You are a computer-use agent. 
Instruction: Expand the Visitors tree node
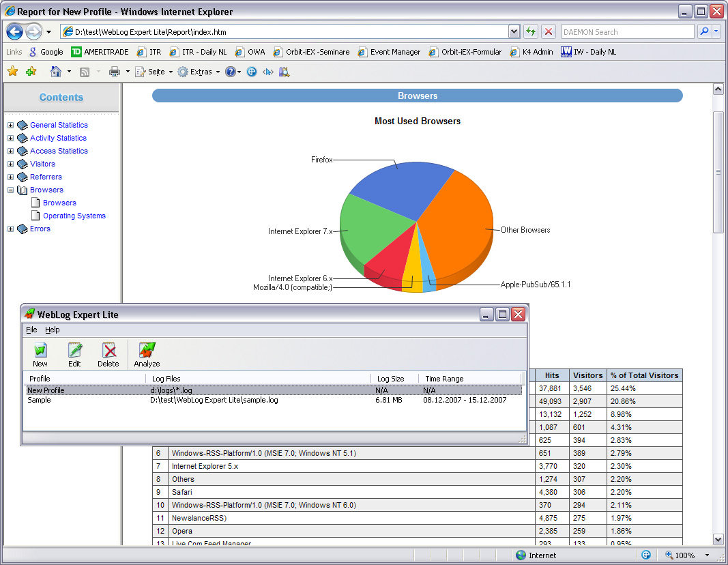(x=11, y=164)
